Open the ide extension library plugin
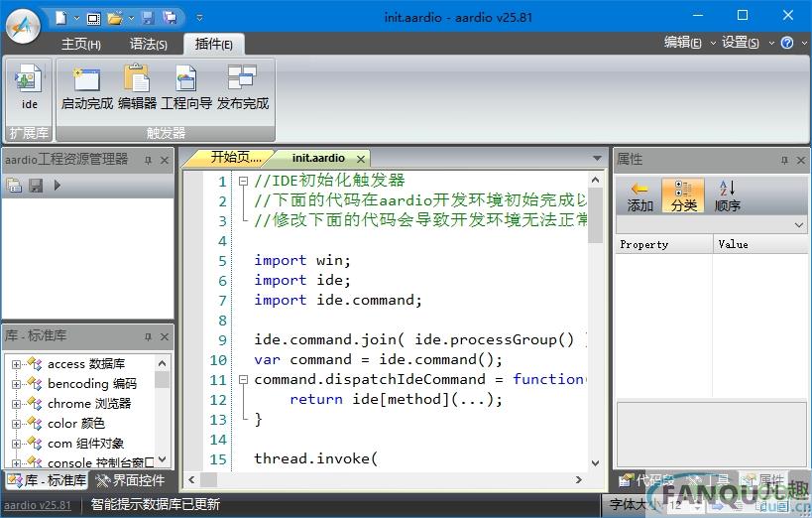This screenshot has height=518, width=812. point(29,87)
